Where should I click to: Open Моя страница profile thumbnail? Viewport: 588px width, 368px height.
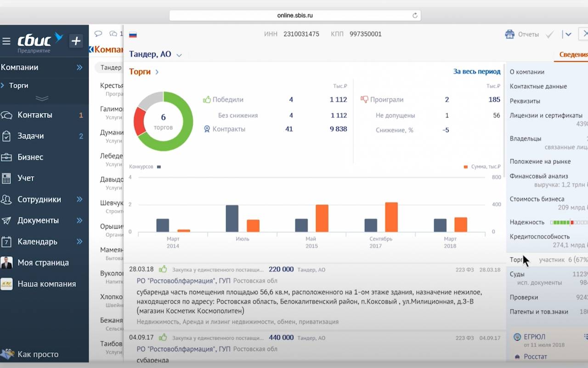coord(6,263)
